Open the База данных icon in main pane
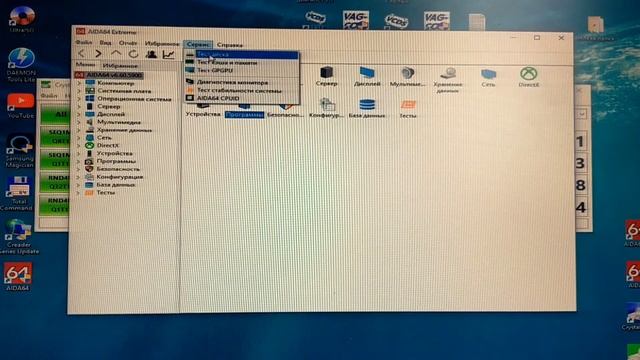 pos(367,108)
